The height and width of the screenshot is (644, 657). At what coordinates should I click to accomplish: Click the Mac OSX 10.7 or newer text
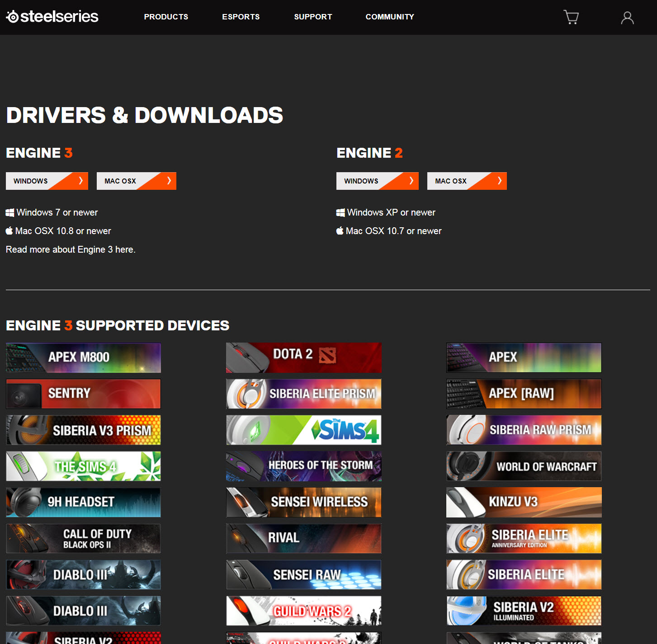[x=393, y=231]
